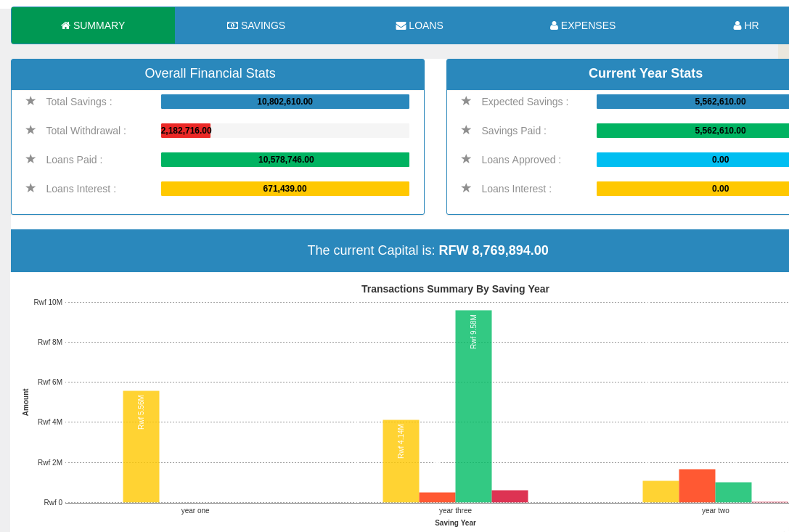Click the 'Loans Approved :' label
Screen dimensions: 789x532
[521, 160]
